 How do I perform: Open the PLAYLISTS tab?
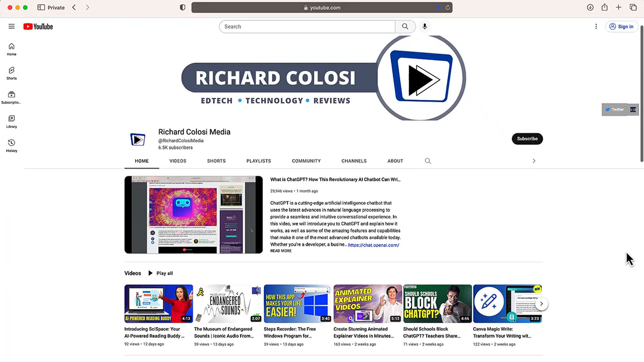(259, 161)
